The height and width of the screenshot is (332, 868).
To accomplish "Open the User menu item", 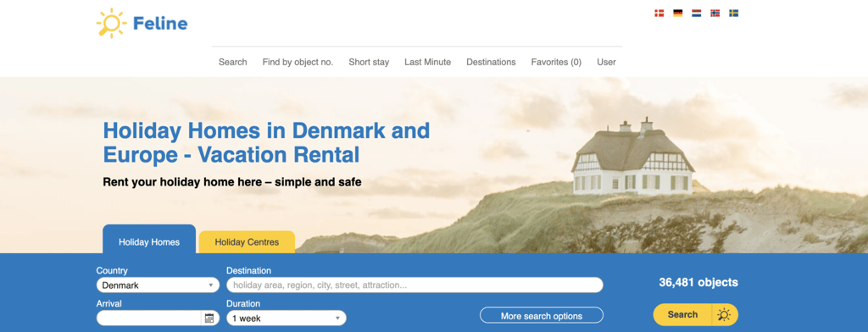I will point(606,62).
